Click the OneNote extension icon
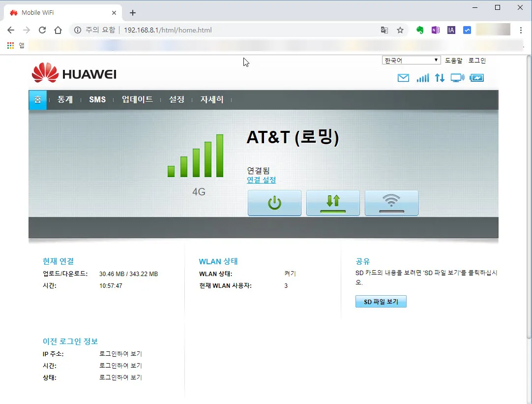Viewport: 532px width, 404px height. point(435,30)
